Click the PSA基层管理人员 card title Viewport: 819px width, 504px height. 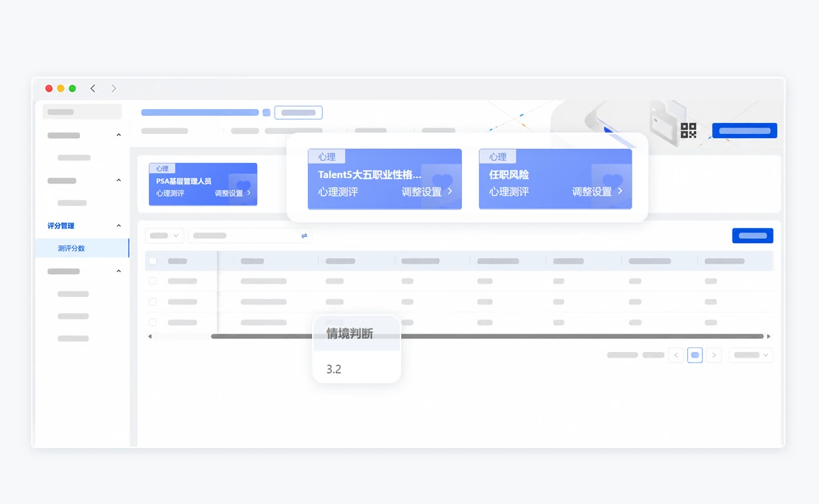tap(183, 181)
